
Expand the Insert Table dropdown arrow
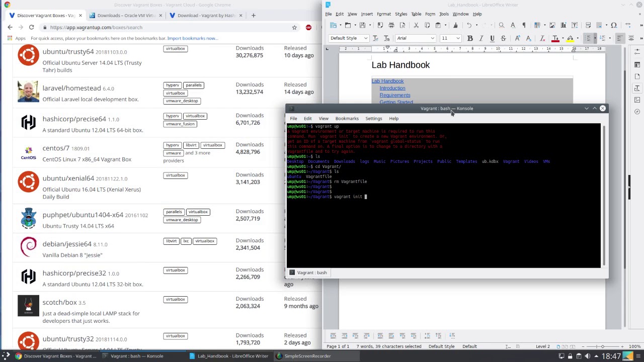tap(545, 25)
